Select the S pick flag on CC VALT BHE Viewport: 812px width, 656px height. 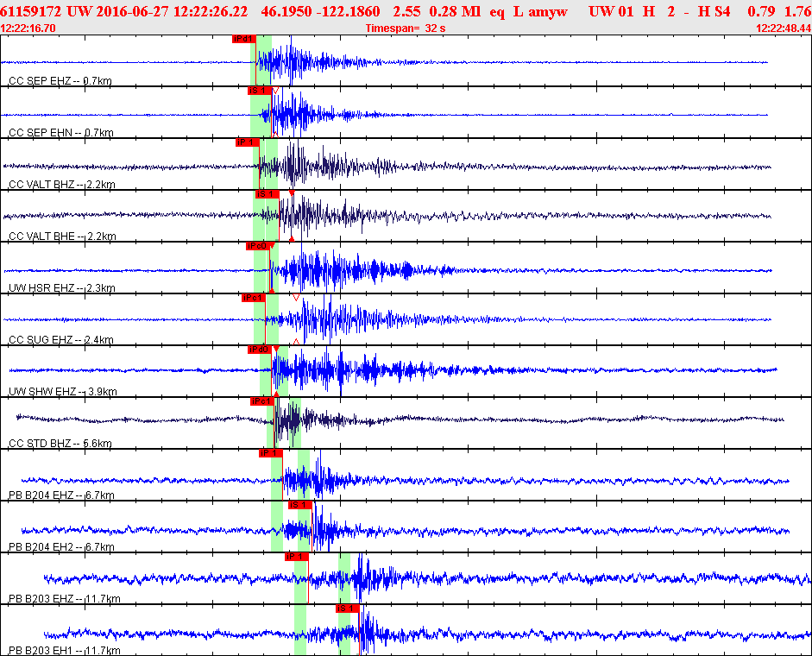click(266, 194)
